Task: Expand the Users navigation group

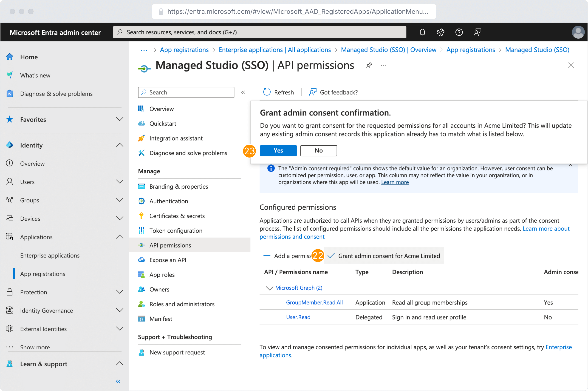Action: [119, 181]
